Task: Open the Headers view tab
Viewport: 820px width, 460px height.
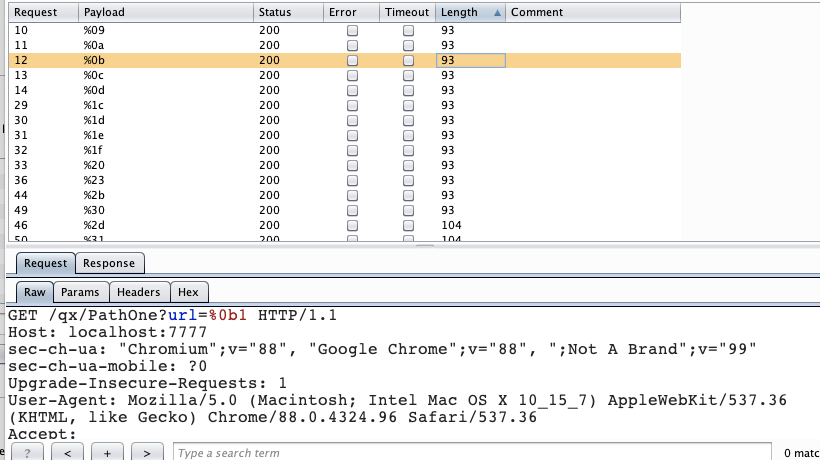Action: [139, 292]
